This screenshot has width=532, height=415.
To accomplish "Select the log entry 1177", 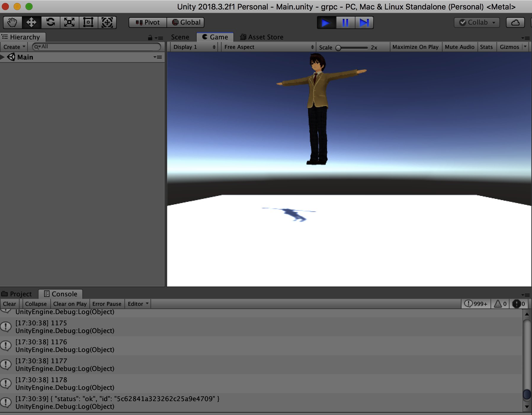I will [x=261, y=365].
